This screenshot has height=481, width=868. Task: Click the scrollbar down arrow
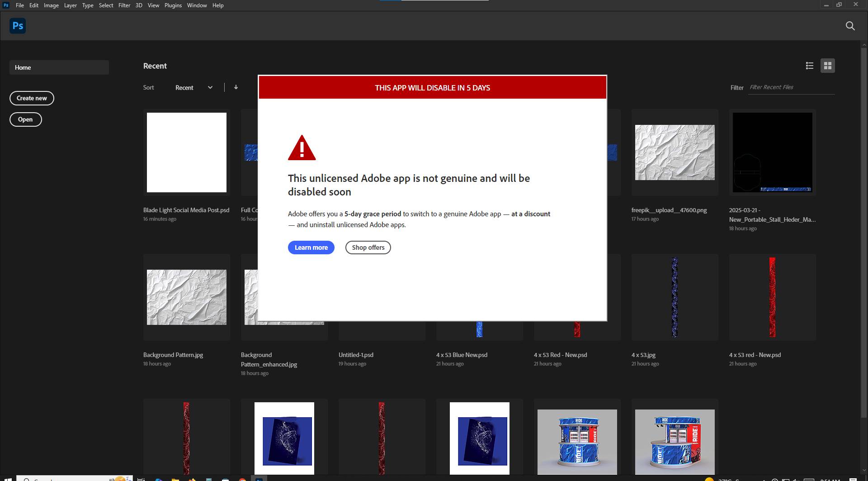864,471
